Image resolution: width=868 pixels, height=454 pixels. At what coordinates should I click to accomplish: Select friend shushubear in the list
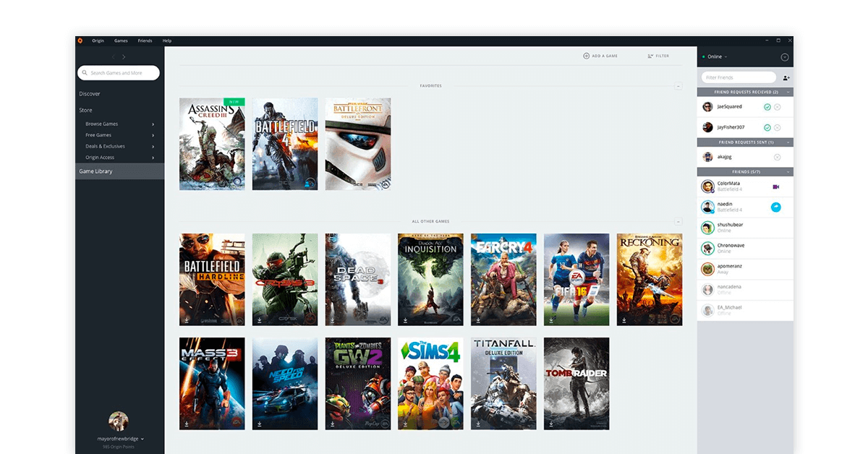(745, 228)
